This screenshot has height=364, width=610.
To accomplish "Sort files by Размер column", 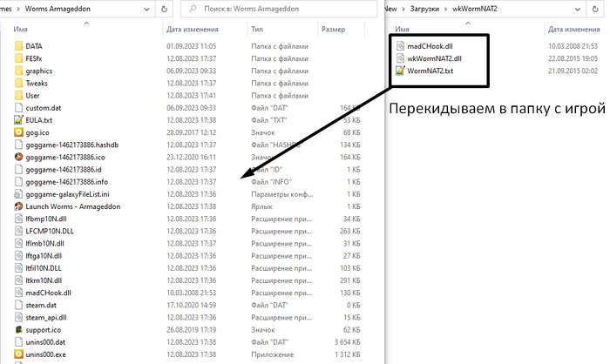I will pyautogui.click(x=333, y=29).
